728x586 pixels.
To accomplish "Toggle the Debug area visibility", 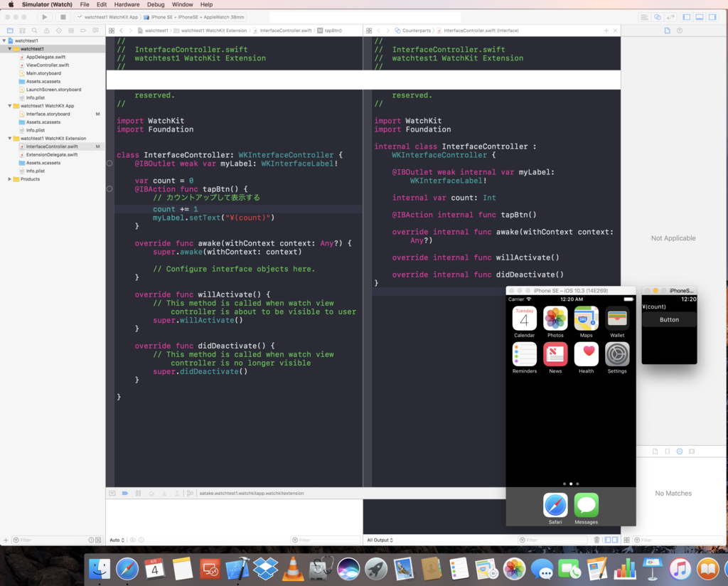I will [x=700, y=17].
